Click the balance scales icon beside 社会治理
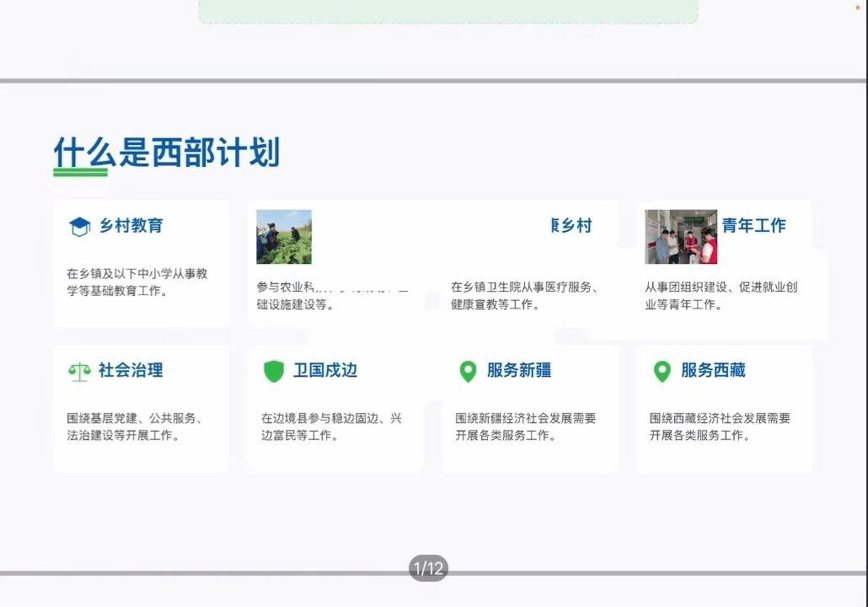This screenshot has width=868, height=607. click(79, 371)
